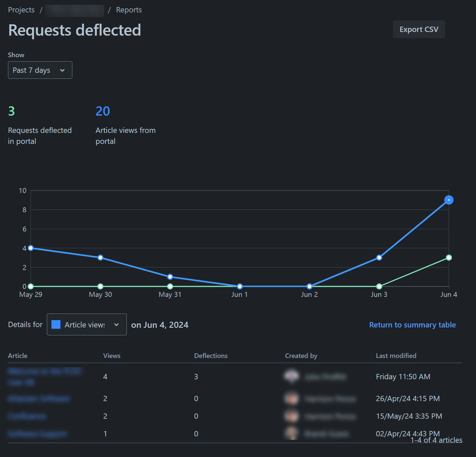Open the Past 7 days time range dropdown
This screenshot has width=476, height=457.
pyautogui.click(x=40, y=70)
